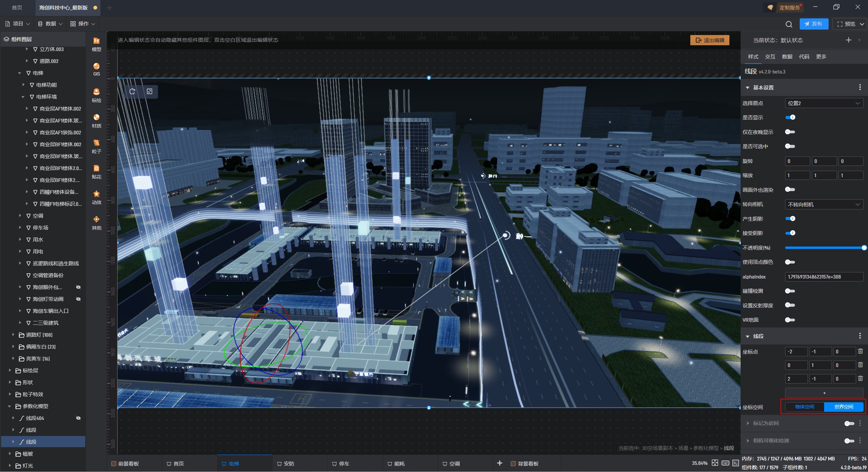Switch to the 交互 tab

770,57
